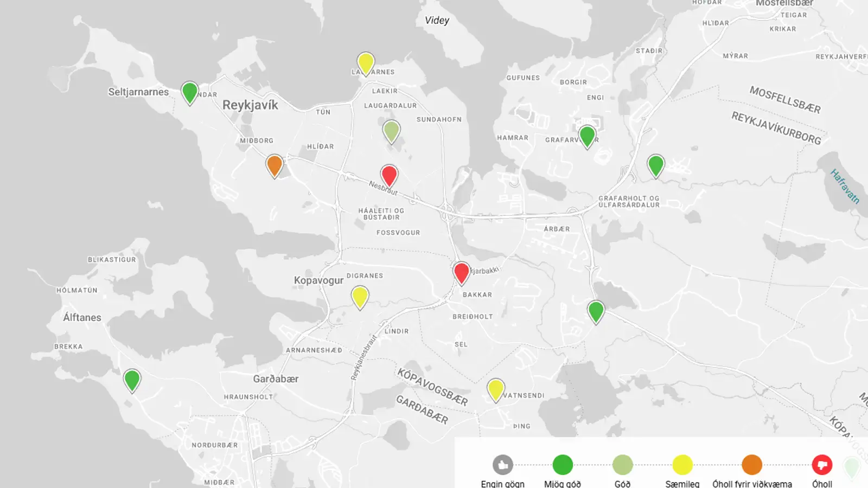Toggle the gray Engin gögn legend filter

(x=503, y=465)
